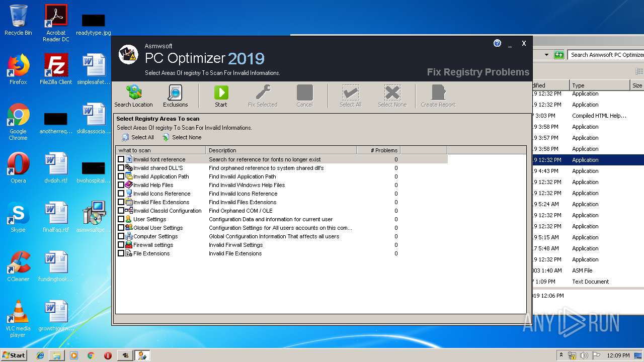Open the simplesafet document on desktop
The image size is (644, 362).
pos(94,69)
